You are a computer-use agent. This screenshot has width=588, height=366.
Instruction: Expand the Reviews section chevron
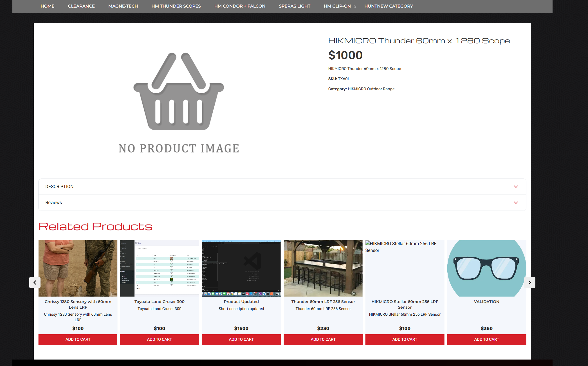coord(516,203)
